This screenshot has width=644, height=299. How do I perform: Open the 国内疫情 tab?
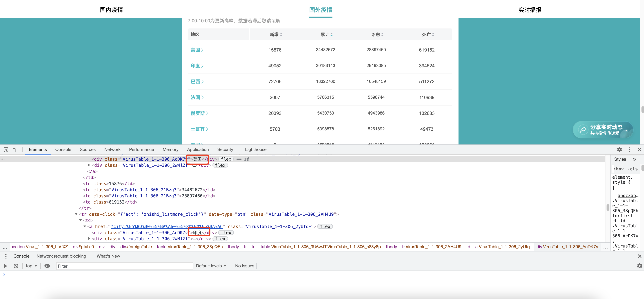111,10
